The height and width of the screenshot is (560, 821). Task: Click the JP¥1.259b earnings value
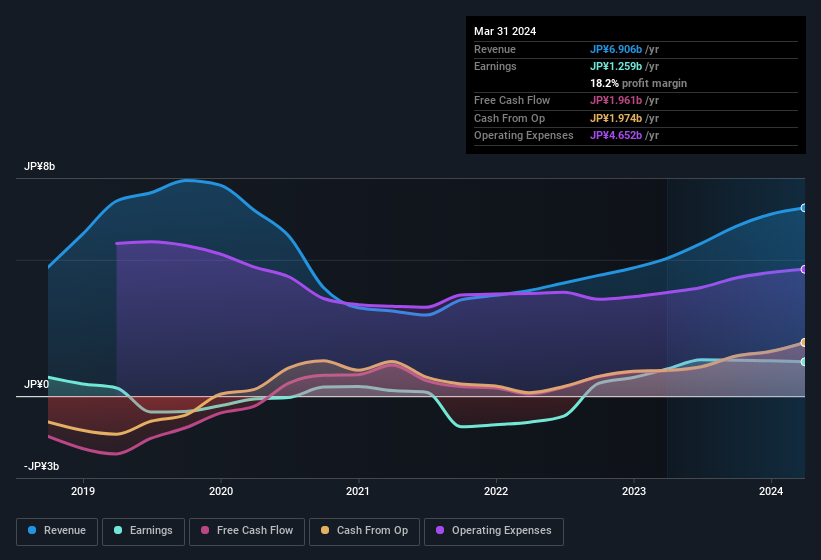click(616, 66)
